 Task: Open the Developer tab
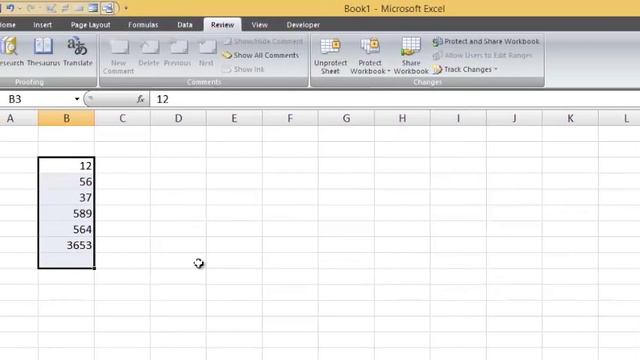coord(303,25)
